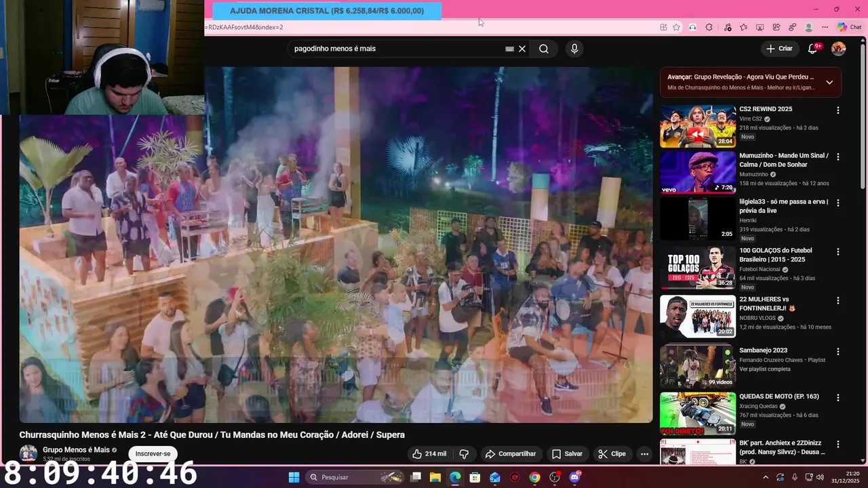The height and width of the screenshot is (488, 868).
Task: Click the Criar create button
Action: coord(779,49)
